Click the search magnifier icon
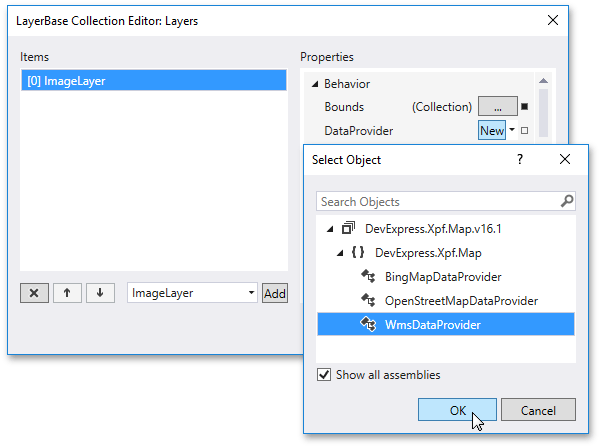 coord(567,201)
